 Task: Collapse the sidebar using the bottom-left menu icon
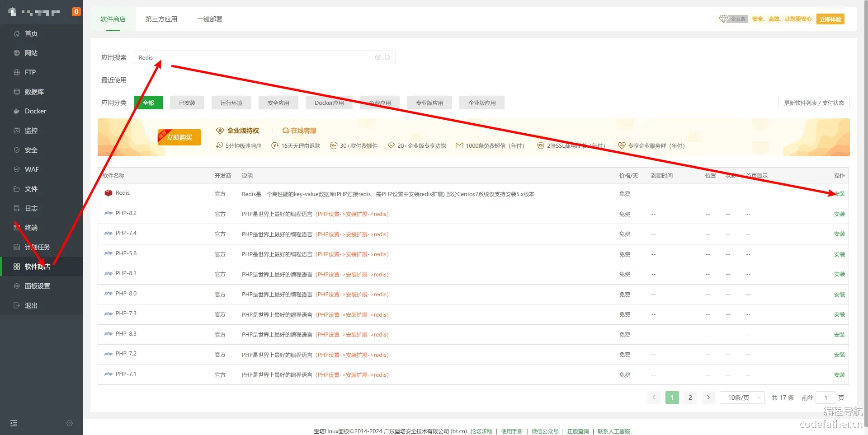click(14, 423)
